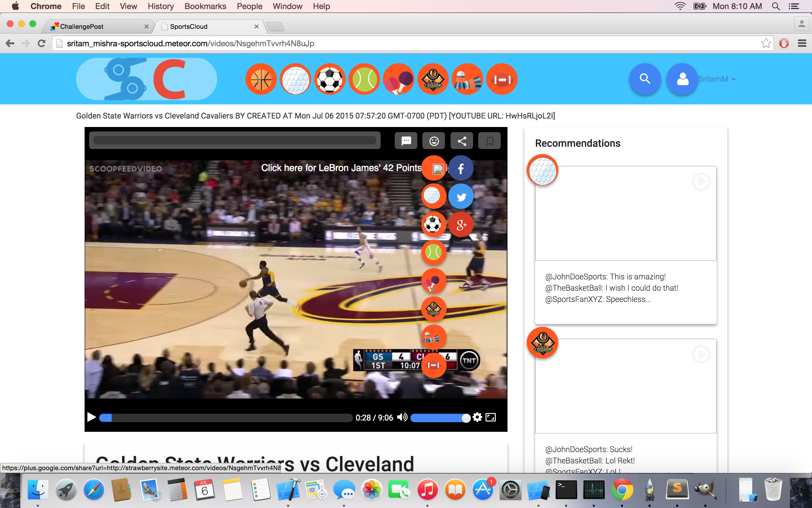The height and width of the screenshot is (508, 812).
Task: Tag video with League of Legends overlay icon
Action: pyautogui.click(x=434, y=309)
